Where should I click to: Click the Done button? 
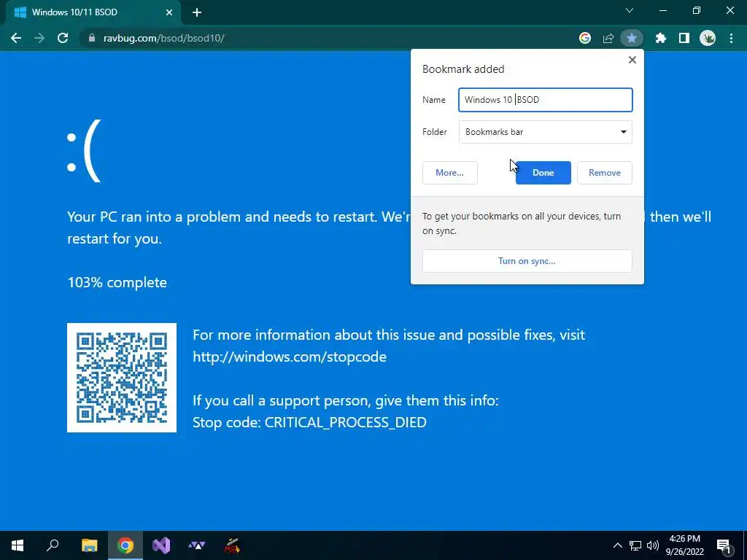[543, 173]
